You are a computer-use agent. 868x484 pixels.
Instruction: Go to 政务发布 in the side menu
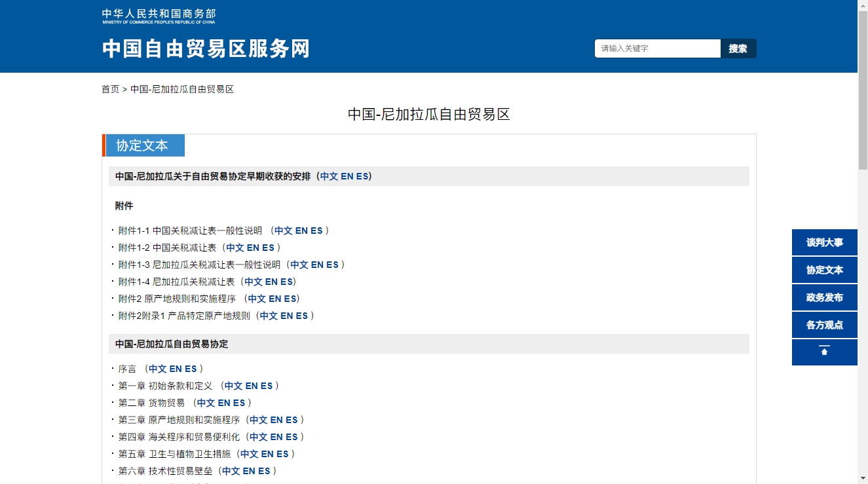[x=824, y=297]
